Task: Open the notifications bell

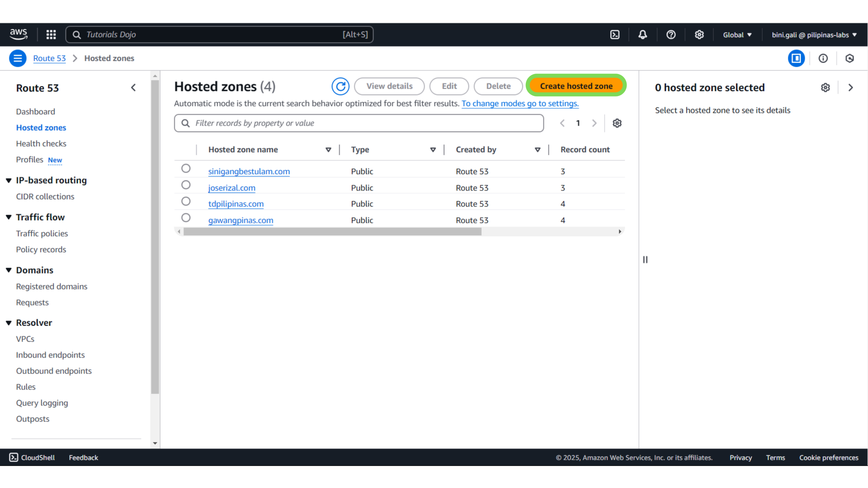Action: (x=643, y=35)
